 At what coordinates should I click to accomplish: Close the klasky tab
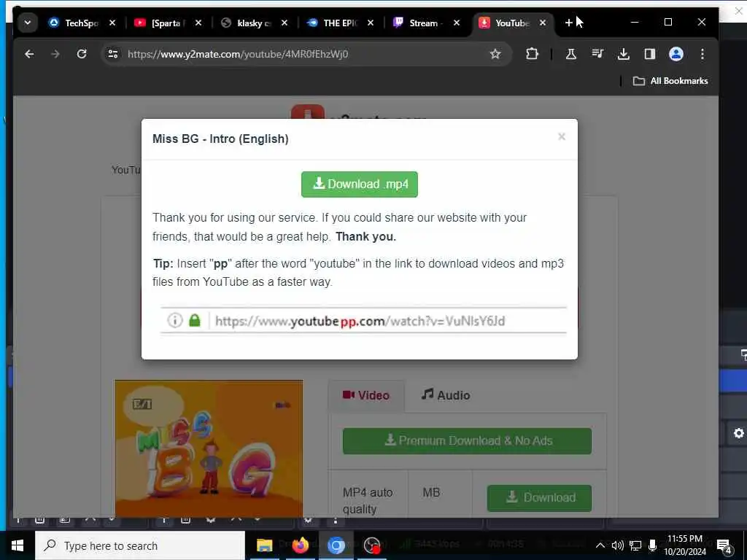[285, 23]
